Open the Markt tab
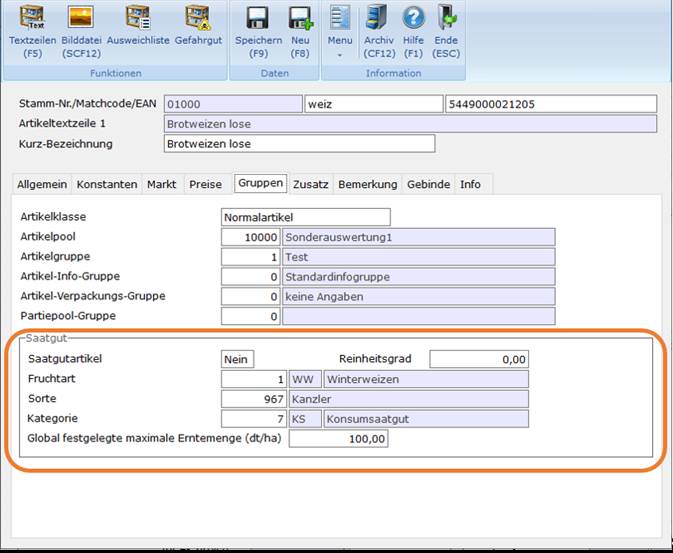The height and width of the screenshot is (553, 673). (x=161, y=185)
